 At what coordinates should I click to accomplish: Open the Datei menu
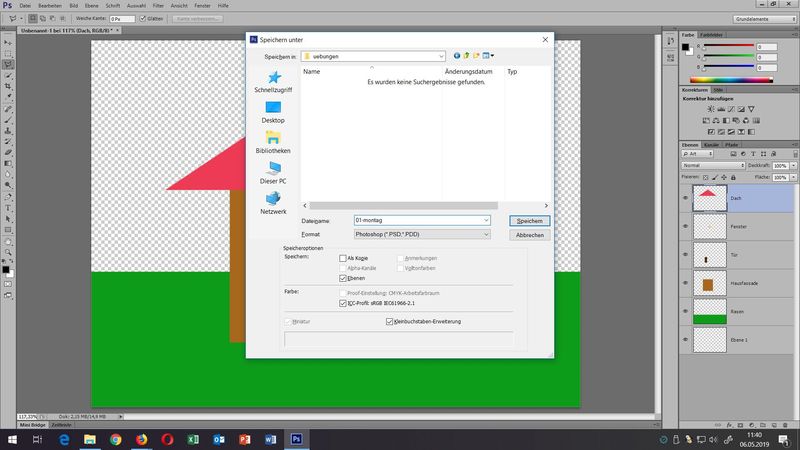coord(25,6)
